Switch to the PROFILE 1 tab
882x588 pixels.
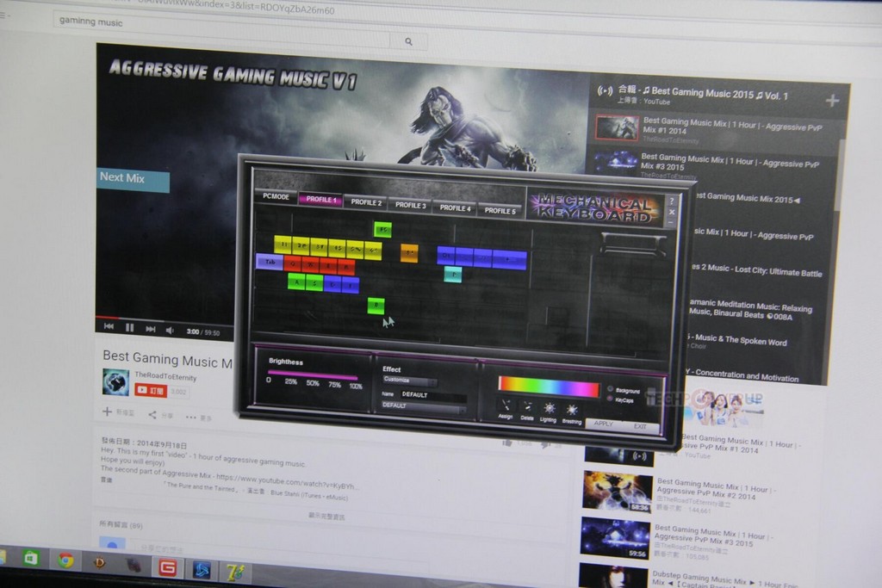(320, 200)
